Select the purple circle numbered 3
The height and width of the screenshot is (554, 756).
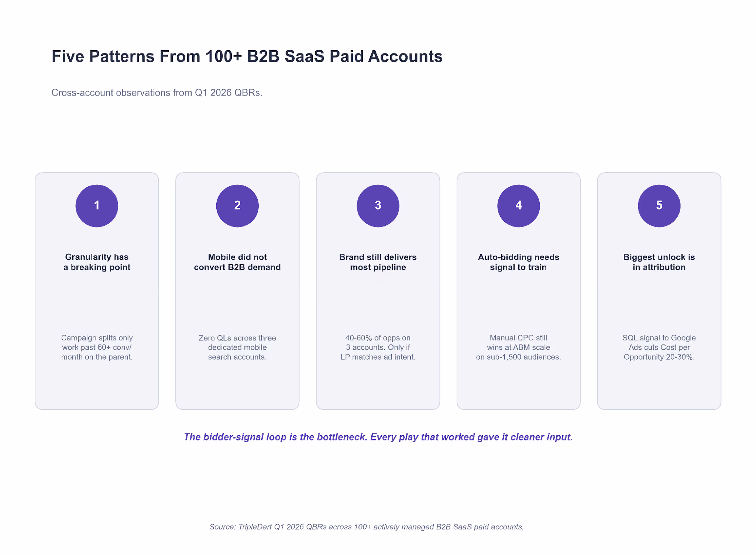378,206
